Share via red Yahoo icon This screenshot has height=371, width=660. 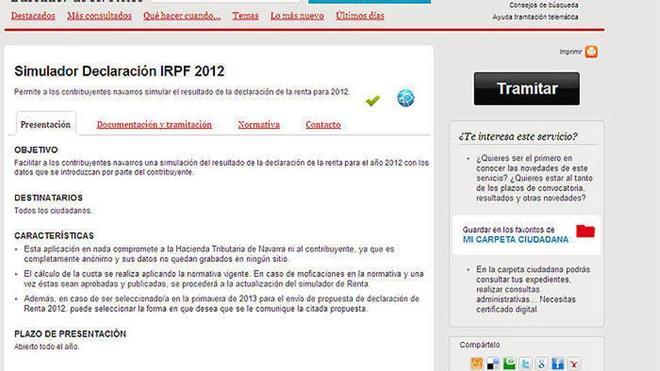574,363
